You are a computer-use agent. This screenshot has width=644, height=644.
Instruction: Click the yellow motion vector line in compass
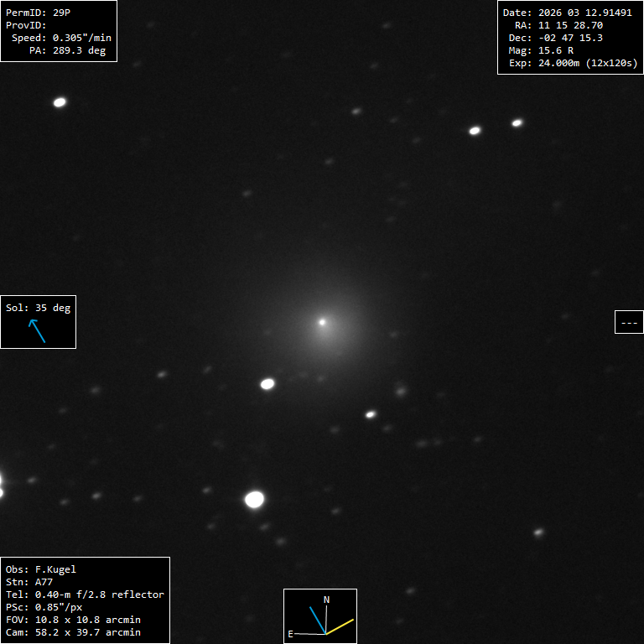pyautogui.click(x=340, y=626)
